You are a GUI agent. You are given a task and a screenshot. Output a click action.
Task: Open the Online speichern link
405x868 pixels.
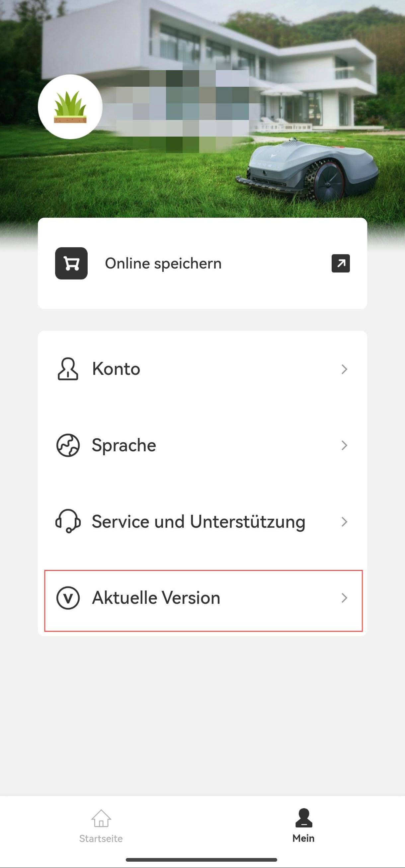(x=202, y=263)
